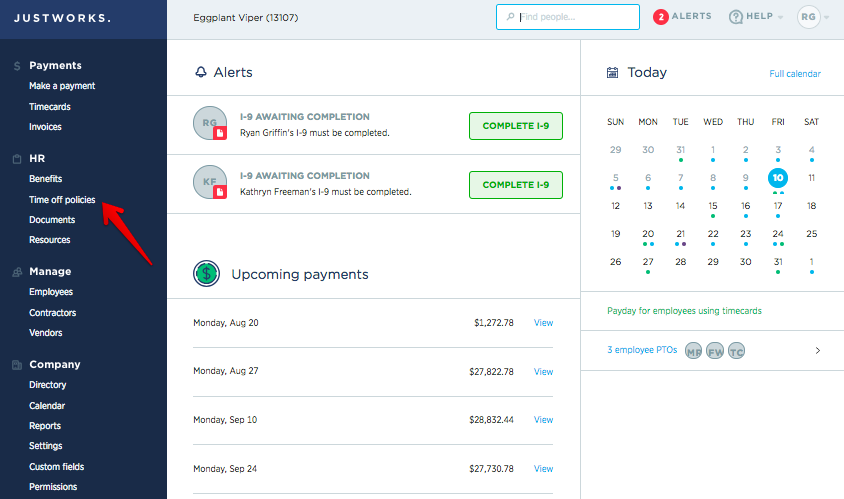This screenshot has width=844, height=499.
Task: Go to Employees page
Action: 51,292
